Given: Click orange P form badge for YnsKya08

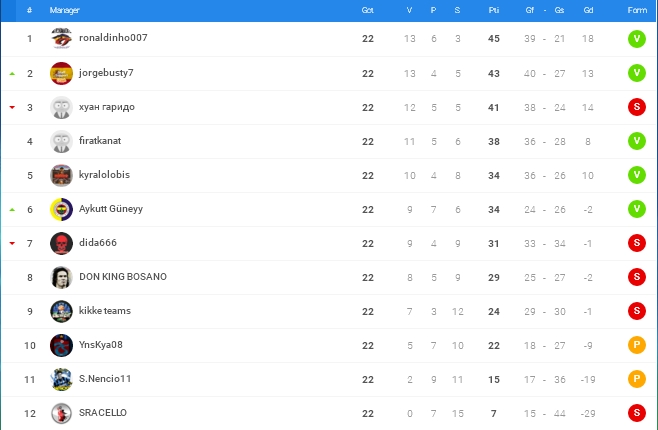Looking at the screenshot, I should point(636,345).
